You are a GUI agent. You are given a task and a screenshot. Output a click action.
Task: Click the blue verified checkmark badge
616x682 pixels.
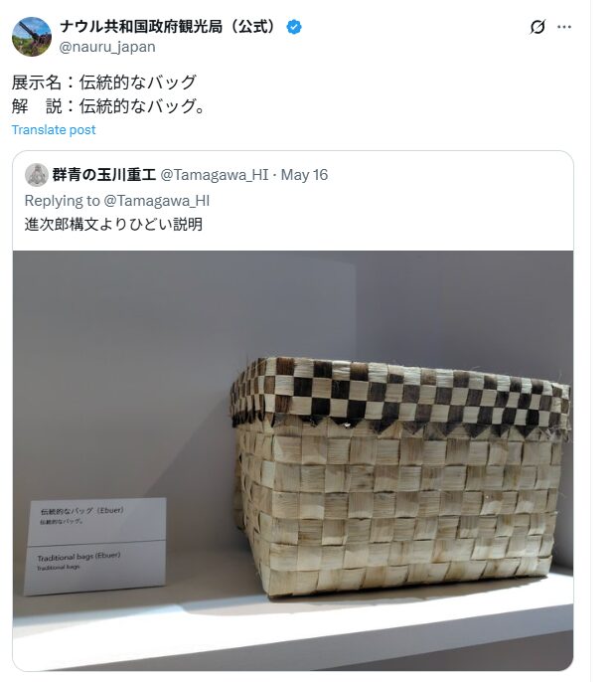pyautogui.click(x=294, y=27)
